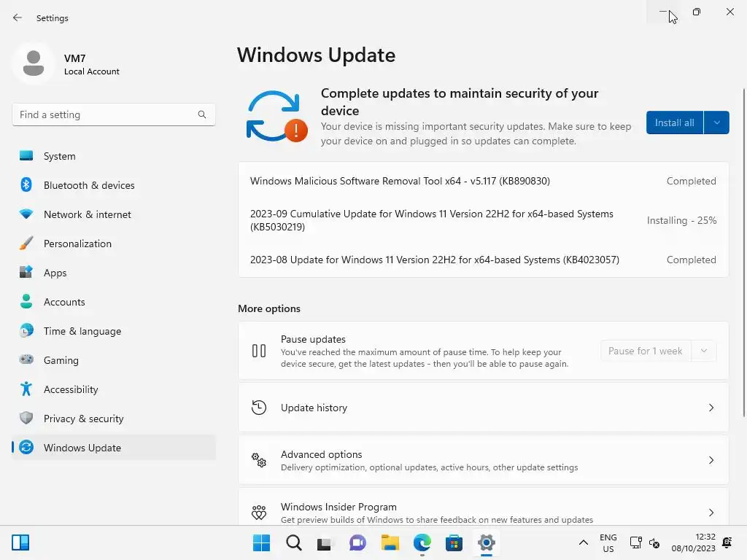Click the Personalization paintbrush icon

tap(26, 243)
